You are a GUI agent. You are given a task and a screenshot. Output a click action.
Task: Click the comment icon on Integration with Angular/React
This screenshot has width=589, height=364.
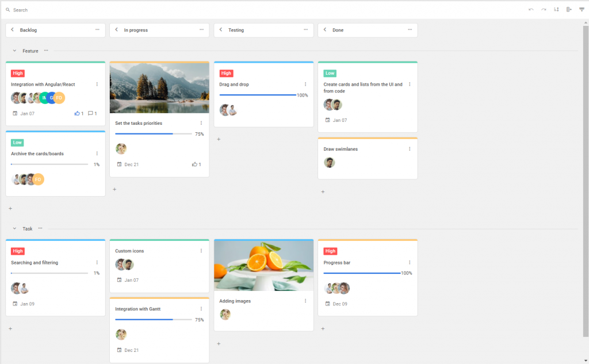(x=89, y=113)
